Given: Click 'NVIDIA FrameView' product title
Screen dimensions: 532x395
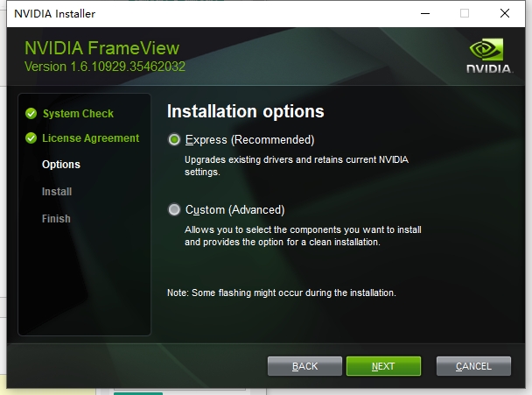Looking at the screenshot, I should coord(101,48).
